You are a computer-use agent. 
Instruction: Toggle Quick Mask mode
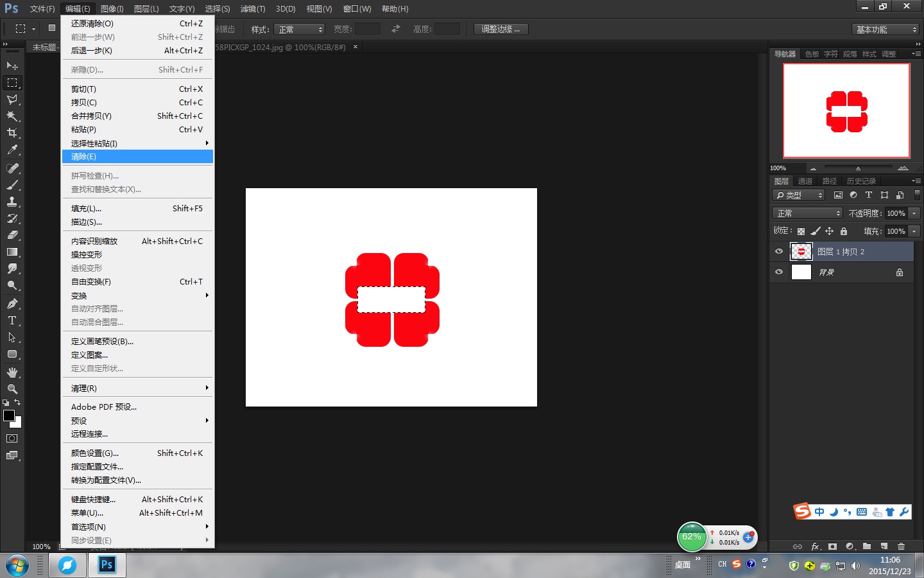pyautogui.click(x=12, y=439)
